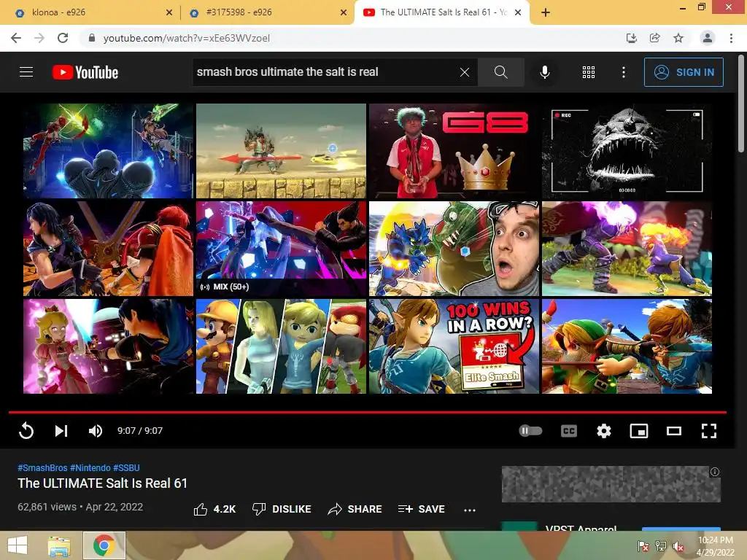This screenshot has height=560, width=747.
Task: Click the #Nintendo hashtag
Action: tap(90, 467)
